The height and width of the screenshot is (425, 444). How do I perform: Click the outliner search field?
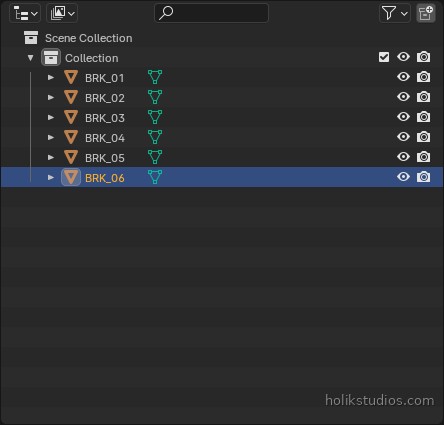tap(211, 13)
